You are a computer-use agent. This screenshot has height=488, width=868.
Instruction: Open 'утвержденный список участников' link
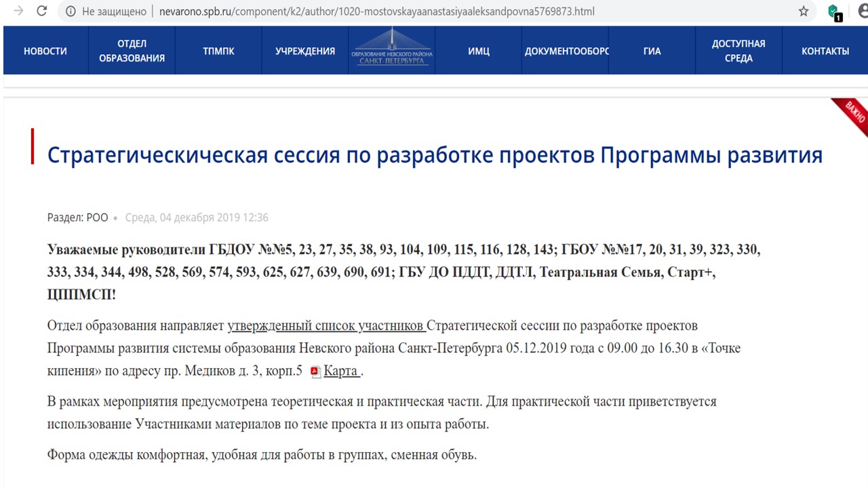coord(326,326)
